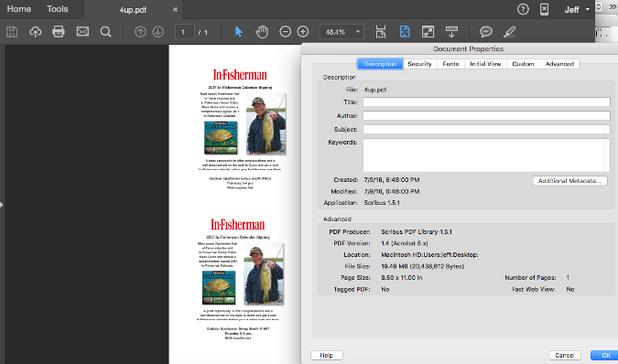Click the Location path Macintosh HD text
This screenshot has width=618, height=364.
(429, 255)
